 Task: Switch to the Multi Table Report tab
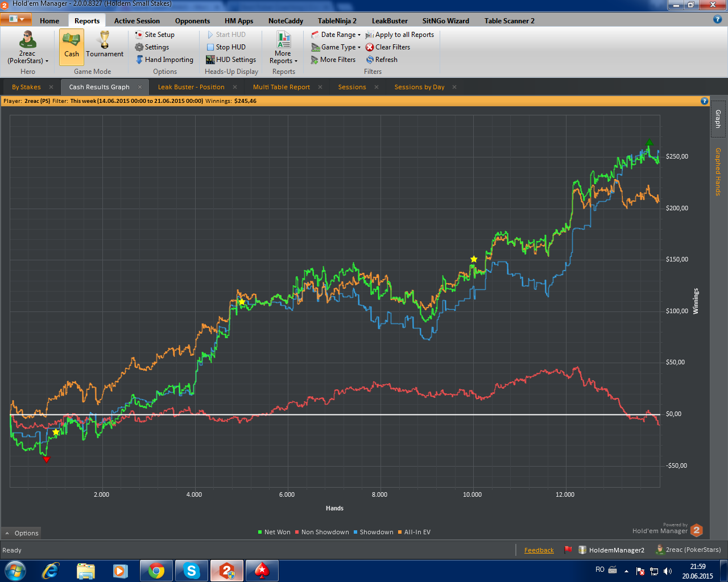(x=282, y=87)
